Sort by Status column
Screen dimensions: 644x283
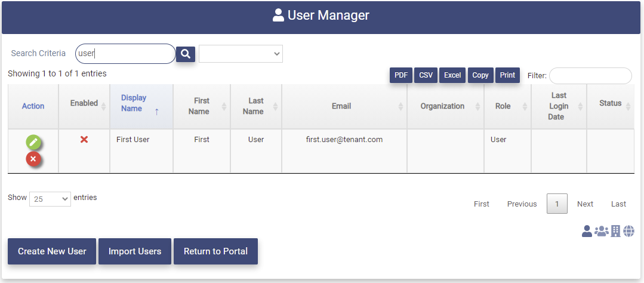click(611, 106)
